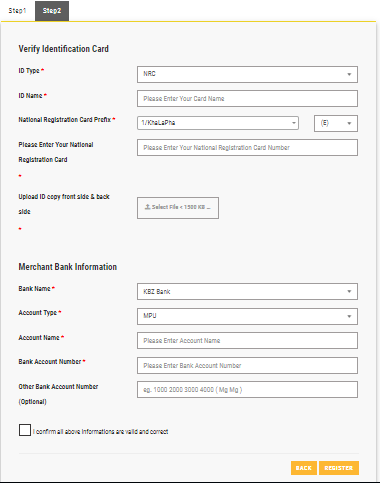Viewport: 380px width, 483px height.
Task: Click the Account Name input field
Action: (x=247, y=341)
